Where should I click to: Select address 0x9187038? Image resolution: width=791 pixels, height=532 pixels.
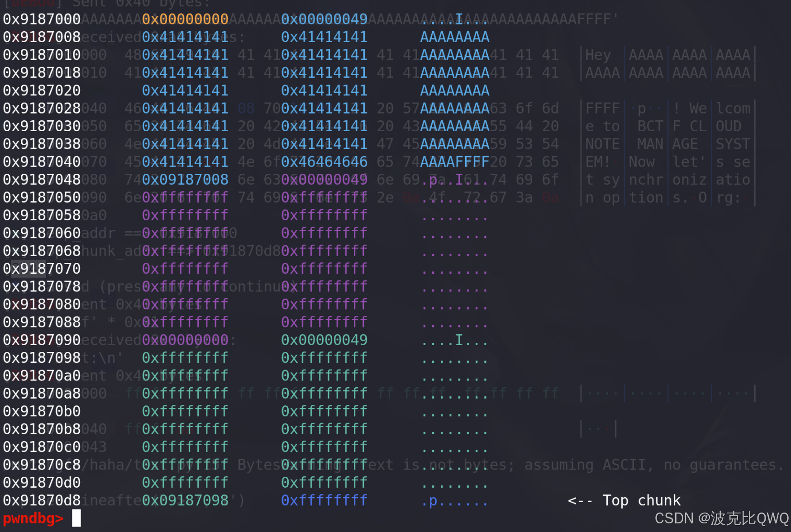coord(42,144)
